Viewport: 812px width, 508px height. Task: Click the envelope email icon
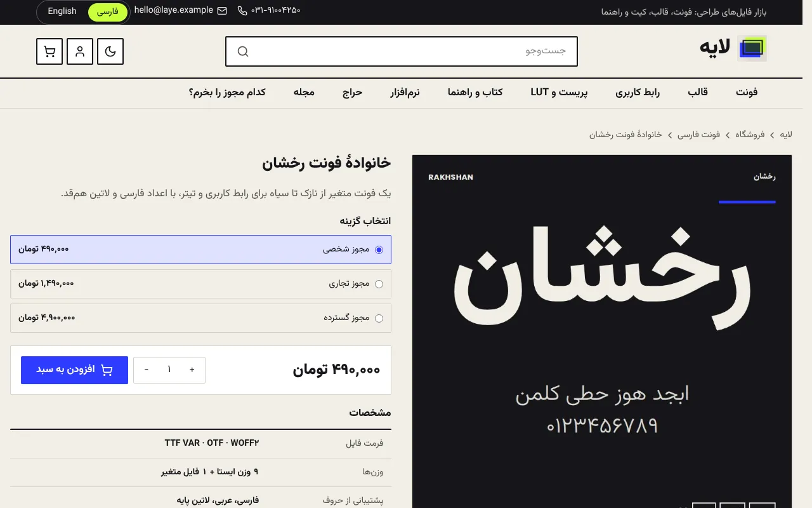222,11
